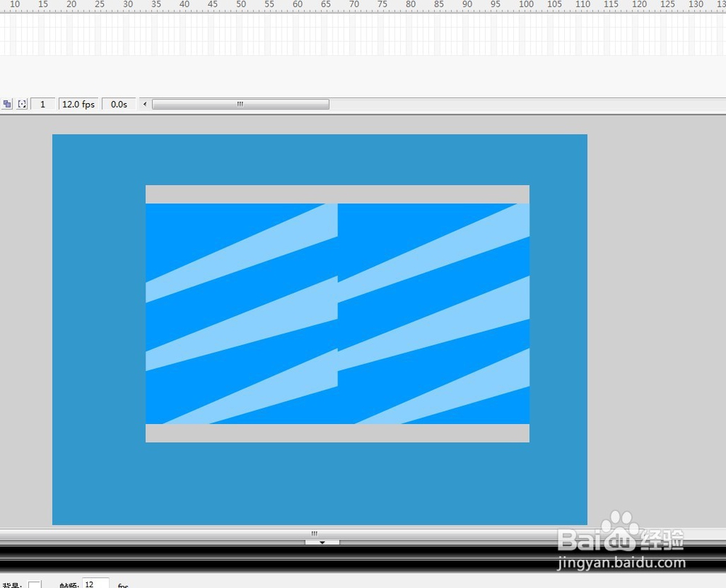726x588 pixels.
Task: Click frame 50 on the timeline ruler
Action: 241,4
